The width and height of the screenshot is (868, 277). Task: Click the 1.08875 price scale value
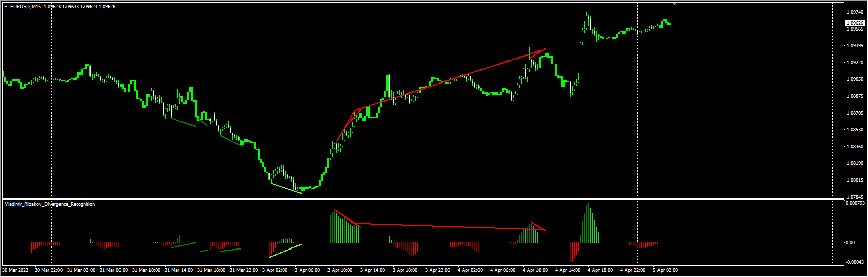coord(855,96)
